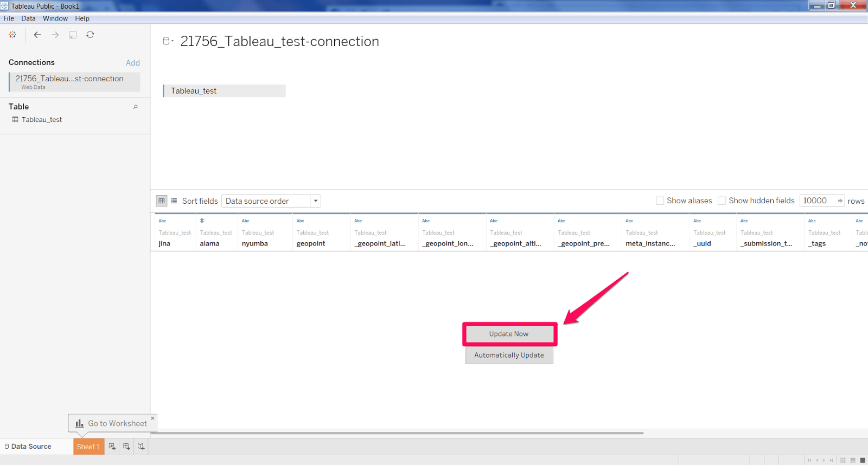Close the Go to Worksheet tooltip
Screen dimensions: 868x465
pos(152,418)
